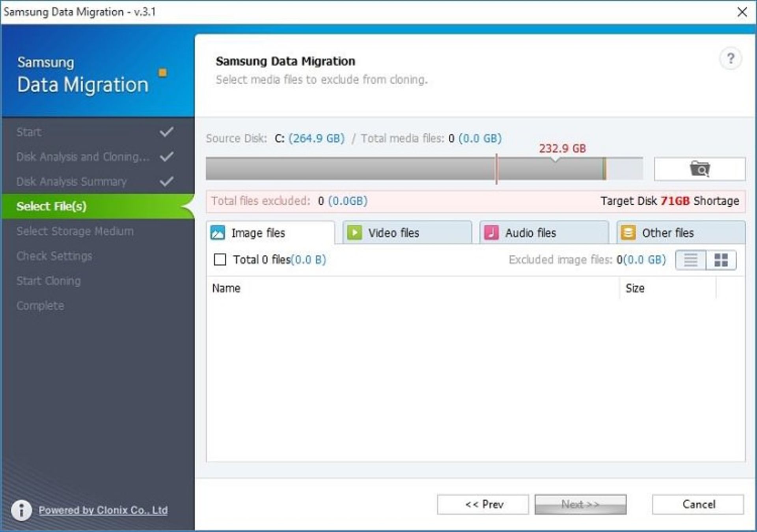Click the orange square beside Data Migration logo
This screenshot has width=757, height=532.
(162, 73)
